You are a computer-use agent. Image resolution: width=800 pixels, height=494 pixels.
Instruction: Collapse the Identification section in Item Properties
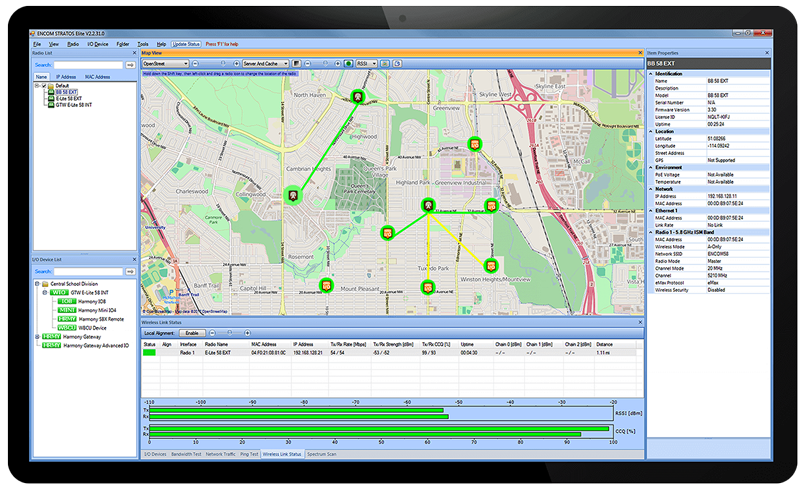pyautogui.click(x=651, y=73)
